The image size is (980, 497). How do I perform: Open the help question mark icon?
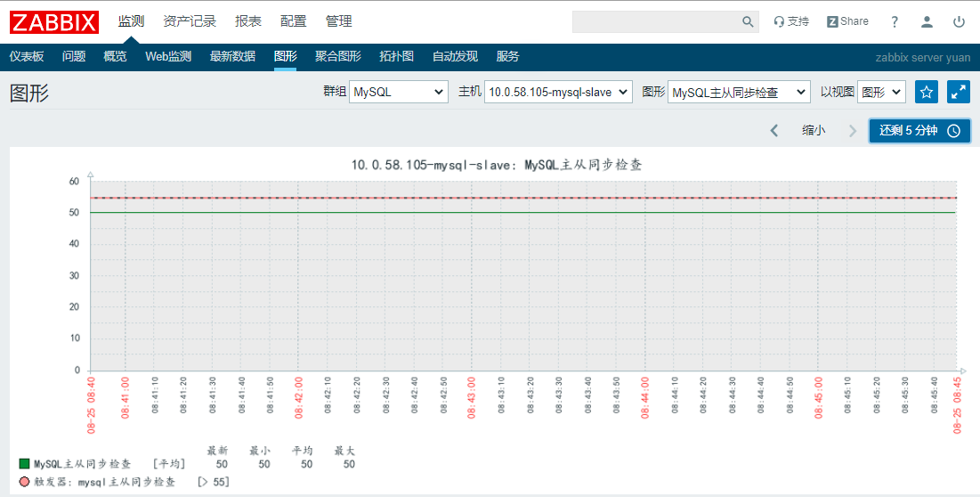coord(895,22)
